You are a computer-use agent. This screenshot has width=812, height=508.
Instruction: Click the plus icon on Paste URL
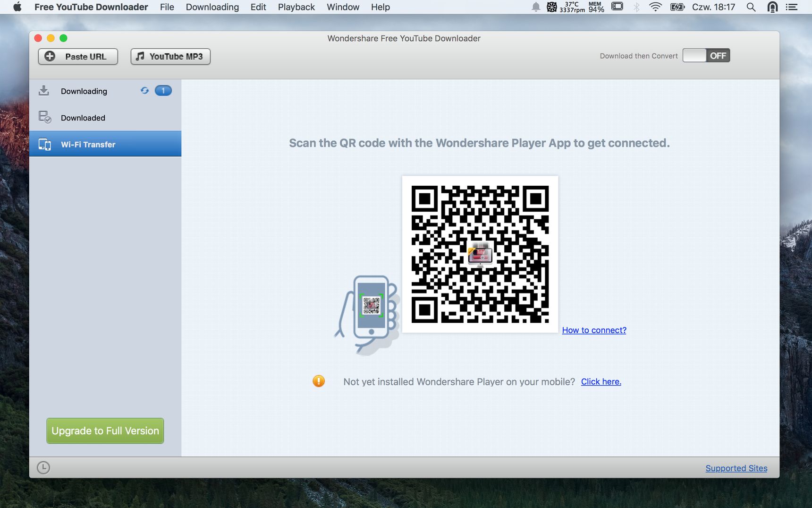[x=50, y=56]
